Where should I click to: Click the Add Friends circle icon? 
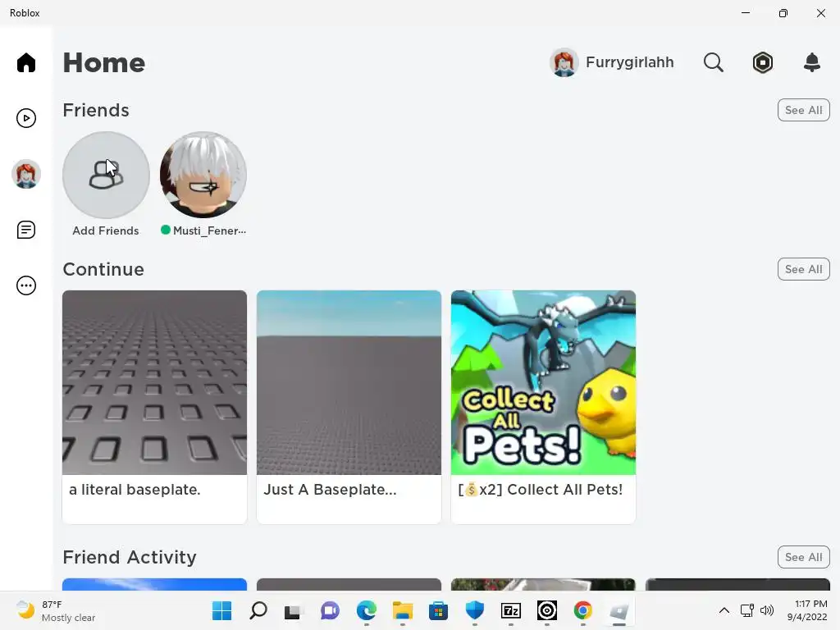pyautogui.click(x=106, y=176)
